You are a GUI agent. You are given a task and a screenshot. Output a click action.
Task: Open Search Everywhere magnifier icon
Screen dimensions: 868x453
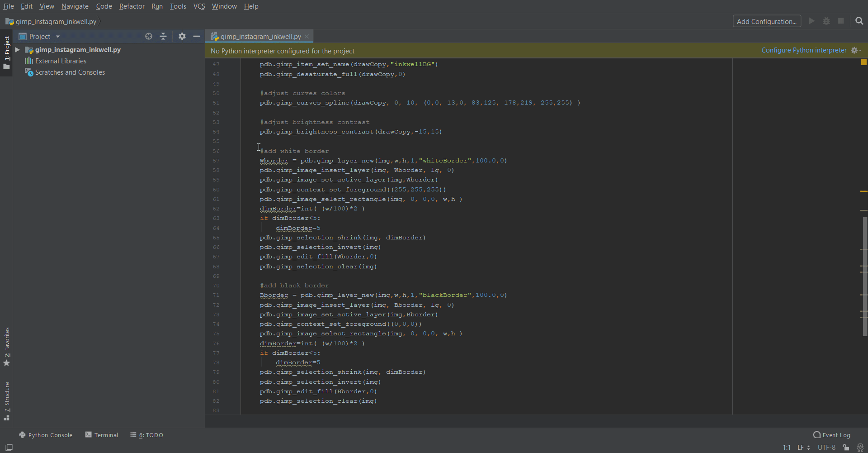(x=859, y=21)
